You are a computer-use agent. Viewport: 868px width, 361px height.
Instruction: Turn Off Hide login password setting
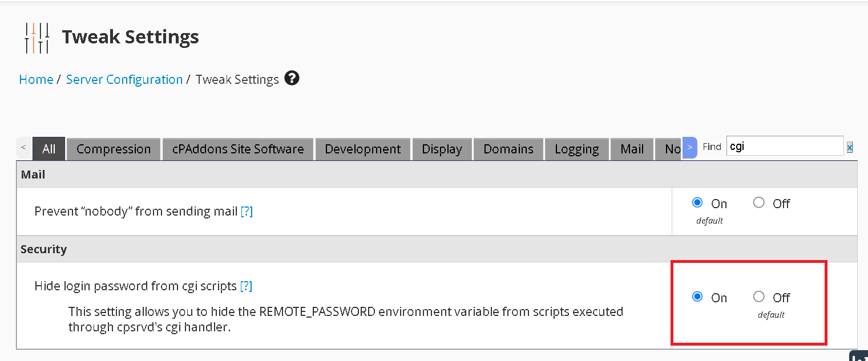pos(759,297)
